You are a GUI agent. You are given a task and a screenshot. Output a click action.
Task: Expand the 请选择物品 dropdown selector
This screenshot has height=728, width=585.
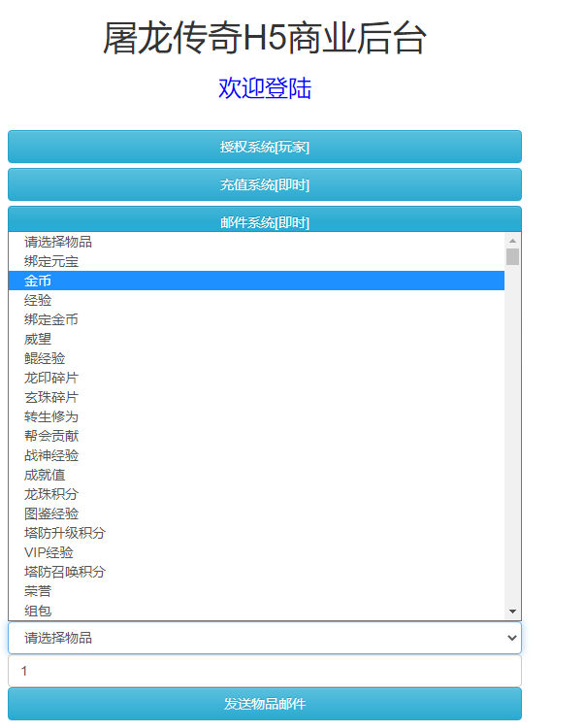pyautogui.click(x=264, y=638)
